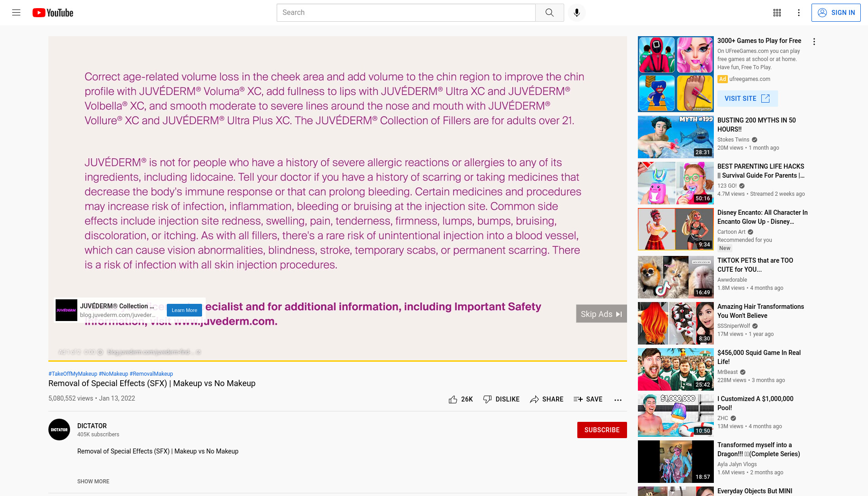Open Disney Encanto Glow Up thumbnail
868x496 pixels.
tap(676, 229)
